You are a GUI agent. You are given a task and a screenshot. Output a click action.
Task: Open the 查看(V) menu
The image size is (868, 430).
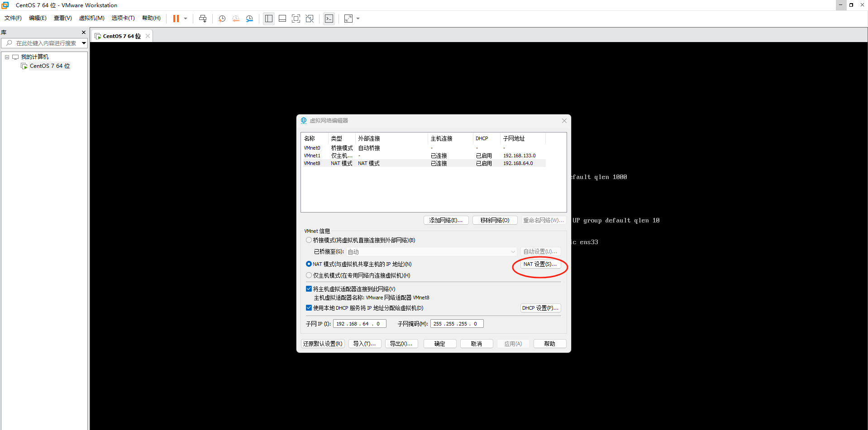click(62, 18)
